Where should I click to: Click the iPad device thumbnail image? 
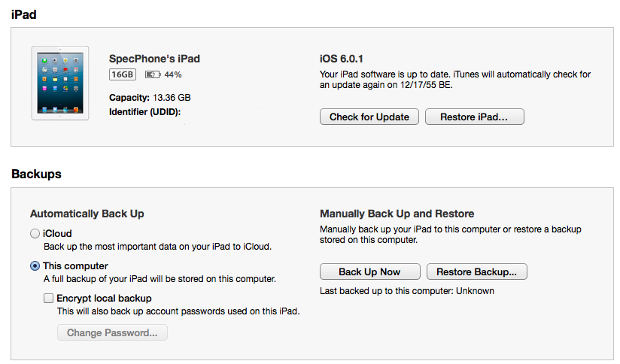click(60, 83)
